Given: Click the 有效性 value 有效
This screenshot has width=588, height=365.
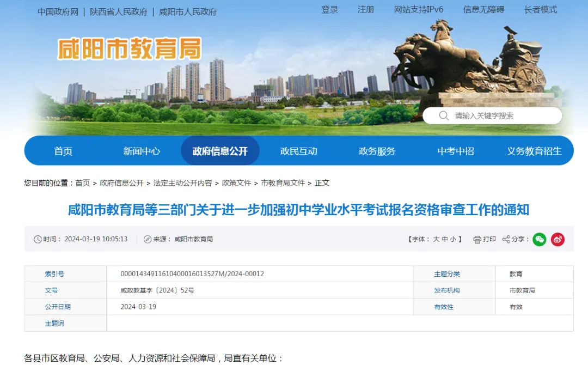Looking at the screenshot, I should click(x=516, y=307).
